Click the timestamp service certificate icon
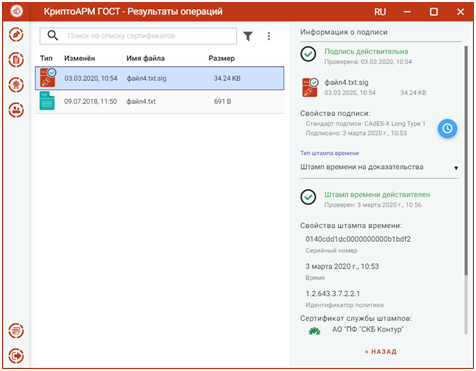 coord(314,331)
